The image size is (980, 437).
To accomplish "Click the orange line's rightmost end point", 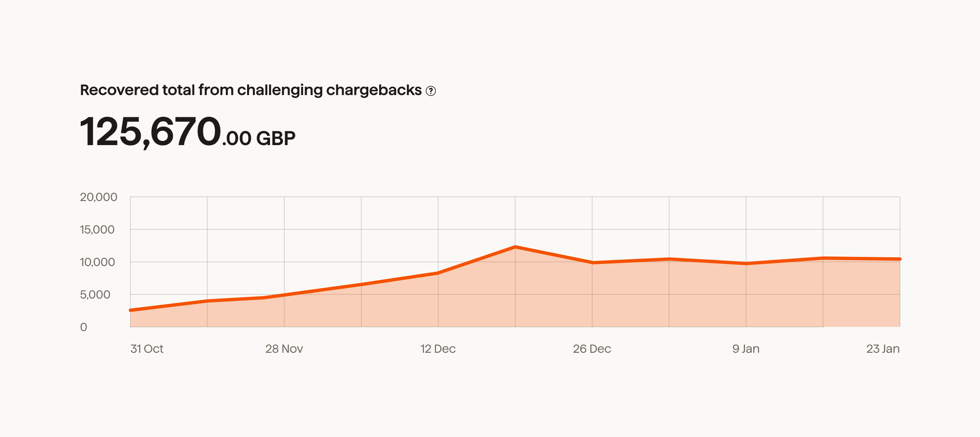I will coord(900,259).
